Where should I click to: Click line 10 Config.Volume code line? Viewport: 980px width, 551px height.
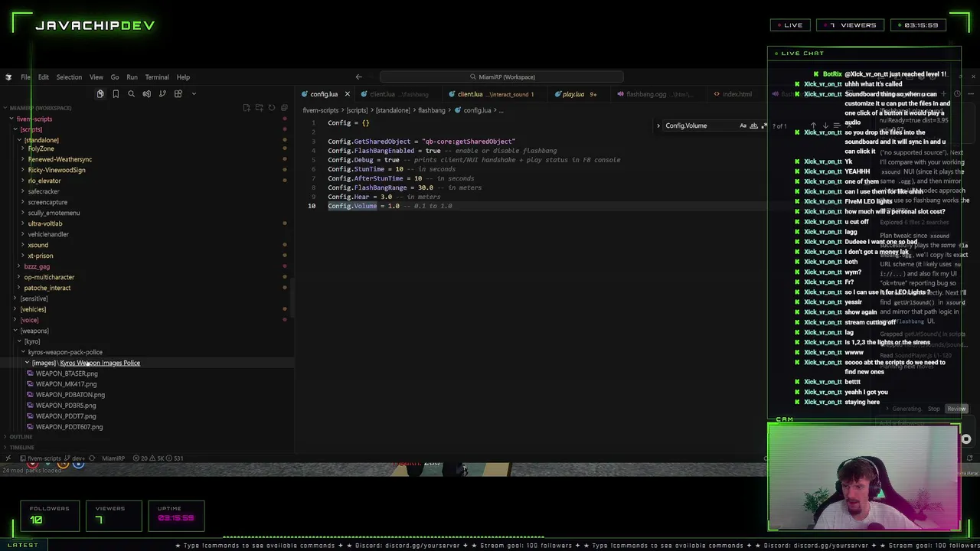pyautogui.click(x=390, y=206)
